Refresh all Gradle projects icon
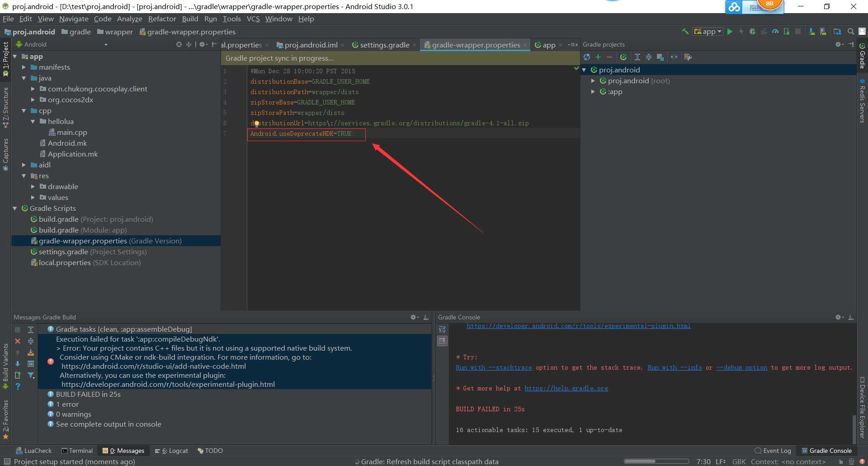Screen dimensions: 868x466 pos(587,57)
